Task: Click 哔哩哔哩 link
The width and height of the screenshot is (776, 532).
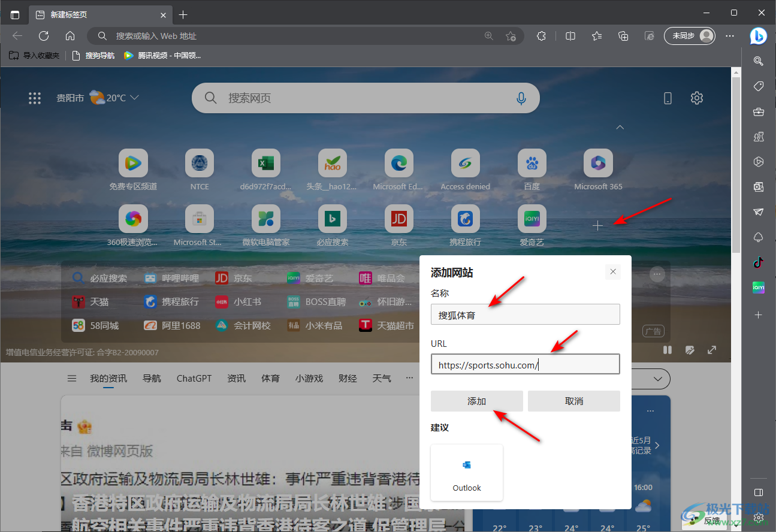Action: 171,278
